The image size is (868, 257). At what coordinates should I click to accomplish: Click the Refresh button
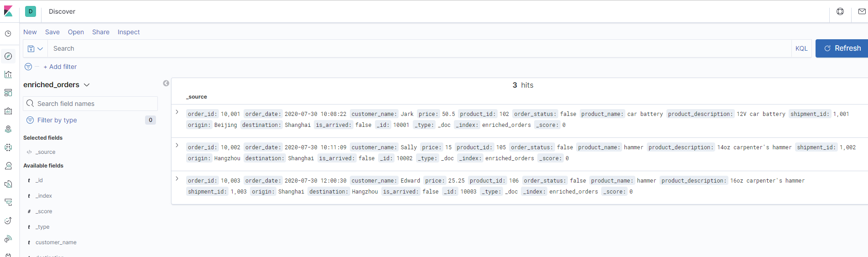click(842, 48)
